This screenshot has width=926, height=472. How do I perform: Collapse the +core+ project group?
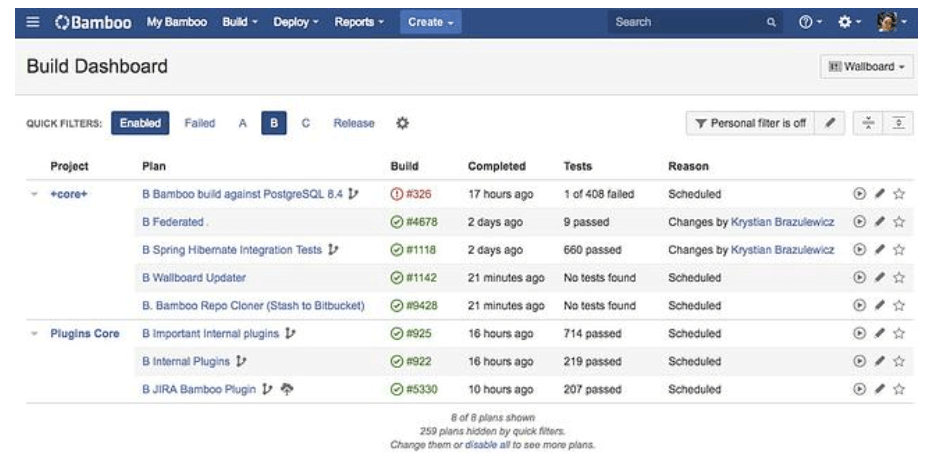tap(34, 194)
